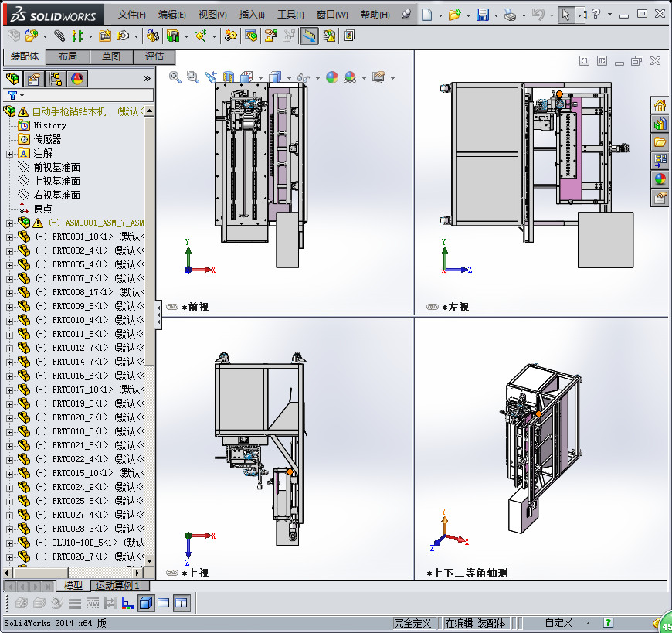The width and height of the screenshot is (672, 633).
Task: Open the 工具(T) menu
Action: click(290, 15)
